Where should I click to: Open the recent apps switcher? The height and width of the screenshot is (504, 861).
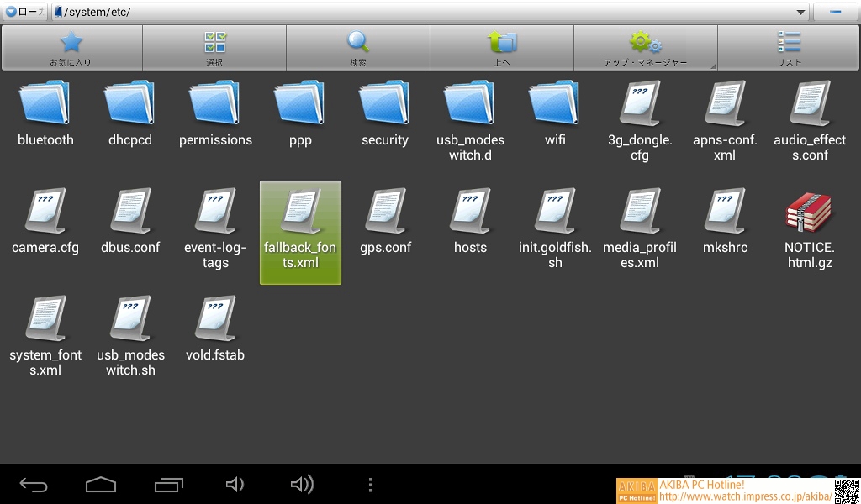[x=168, y=485]
